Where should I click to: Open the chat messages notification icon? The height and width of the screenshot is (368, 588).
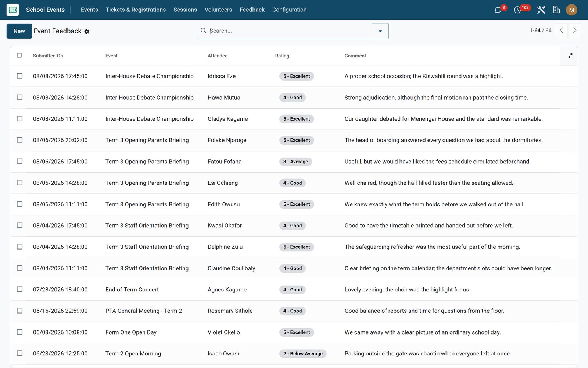click(498, 10)
